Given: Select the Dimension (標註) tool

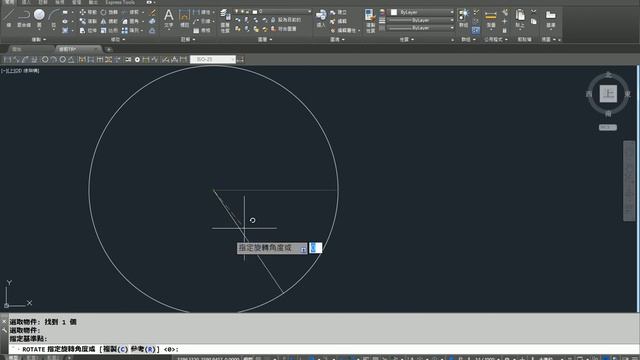Looking at the screenshot, I should pyautogui.click(x=184, y=18).
